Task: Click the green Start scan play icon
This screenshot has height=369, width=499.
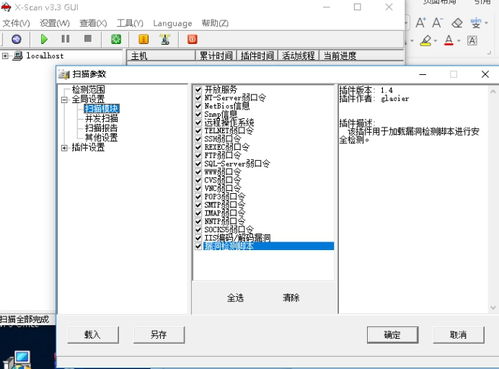Action: (x=44, y=39)
